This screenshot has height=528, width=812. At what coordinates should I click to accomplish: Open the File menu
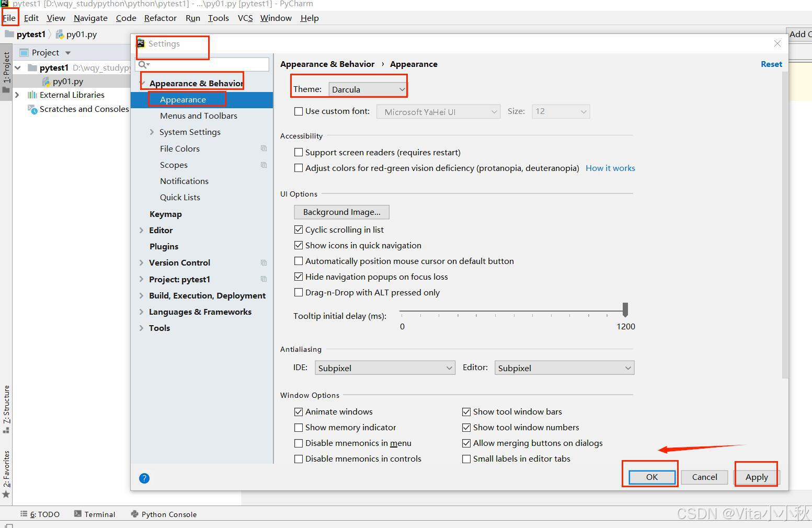(x=9, y=18)
